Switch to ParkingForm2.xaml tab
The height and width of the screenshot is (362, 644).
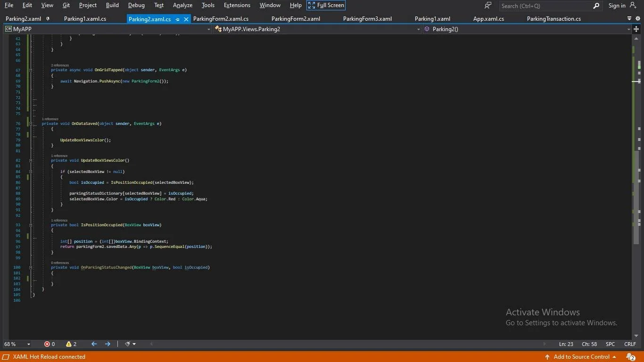296,19
